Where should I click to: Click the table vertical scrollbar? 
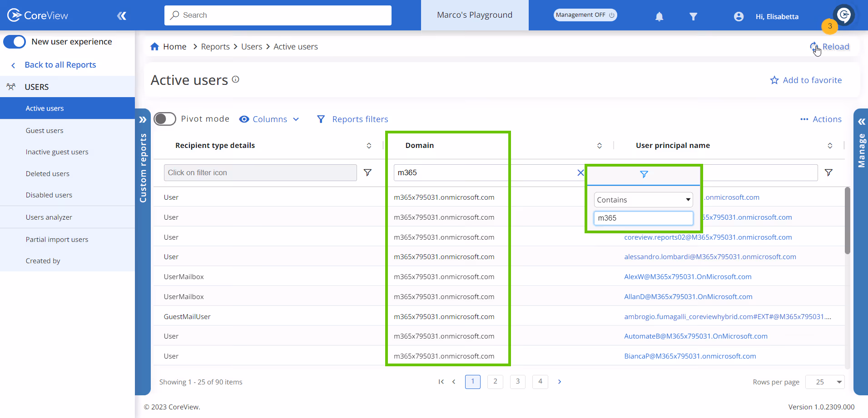(847, 221)
